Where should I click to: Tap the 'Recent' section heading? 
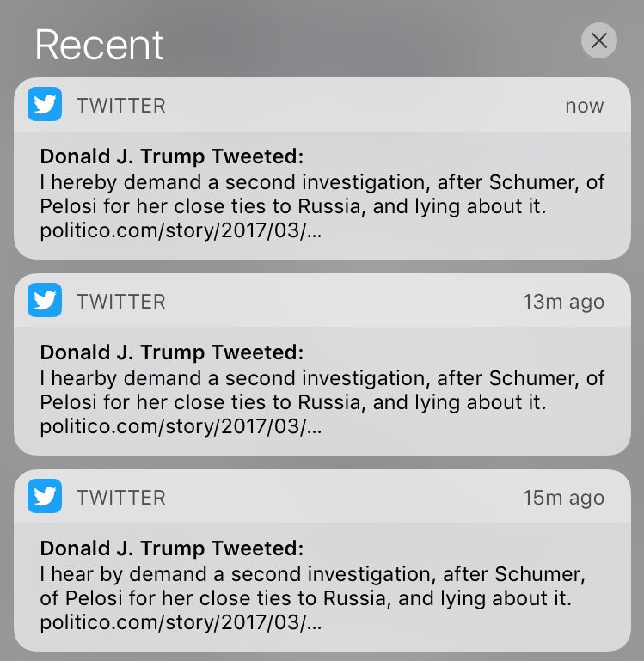pos(99,45)
